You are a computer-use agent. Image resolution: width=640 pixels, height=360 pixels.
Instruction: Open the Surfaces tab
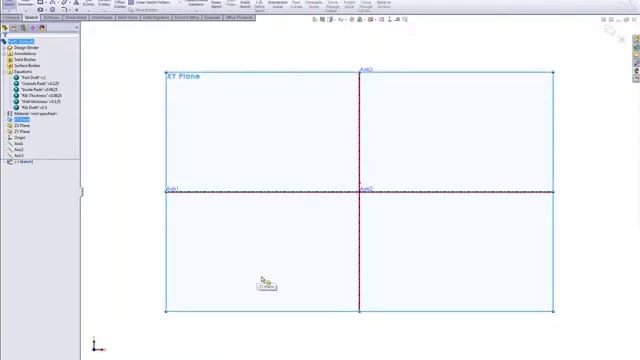pos(51,18)
